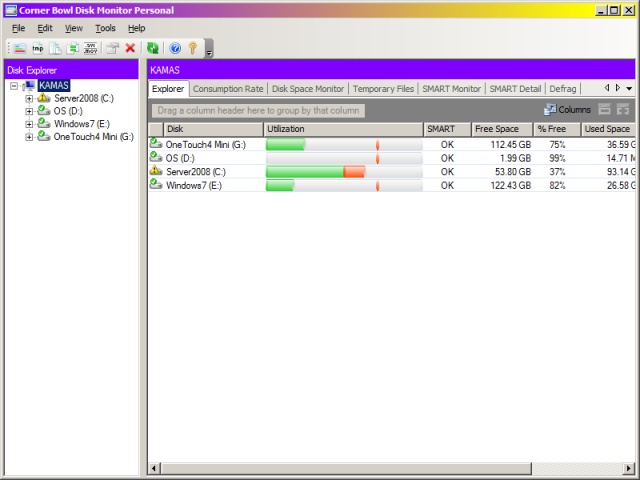Click the gold key license icon
Screen dimensions: 640x480
click(x=193, y=48)
